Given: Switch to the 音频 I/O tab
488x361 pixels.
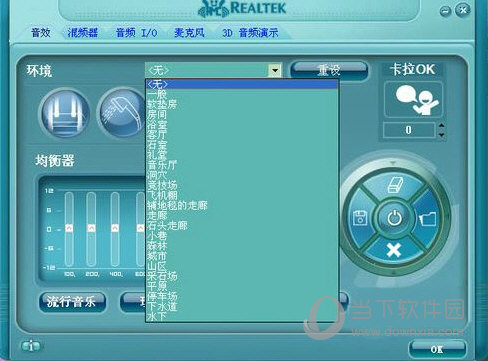Looking at the screenshot, I should (136, 33).
